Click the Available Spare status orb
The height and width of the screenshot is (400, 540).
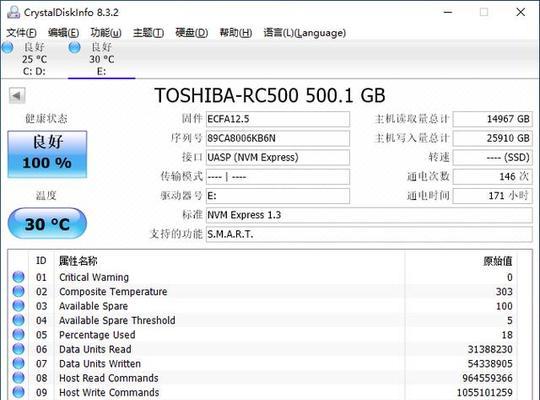[x=18, y=306]
